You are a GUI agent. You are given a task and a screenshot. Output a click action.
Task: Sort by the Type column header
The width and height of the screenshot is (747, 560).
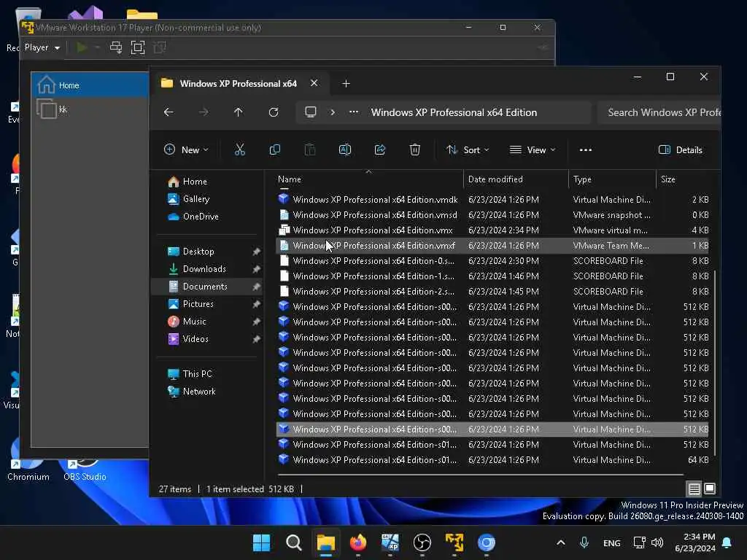(612, 179)
